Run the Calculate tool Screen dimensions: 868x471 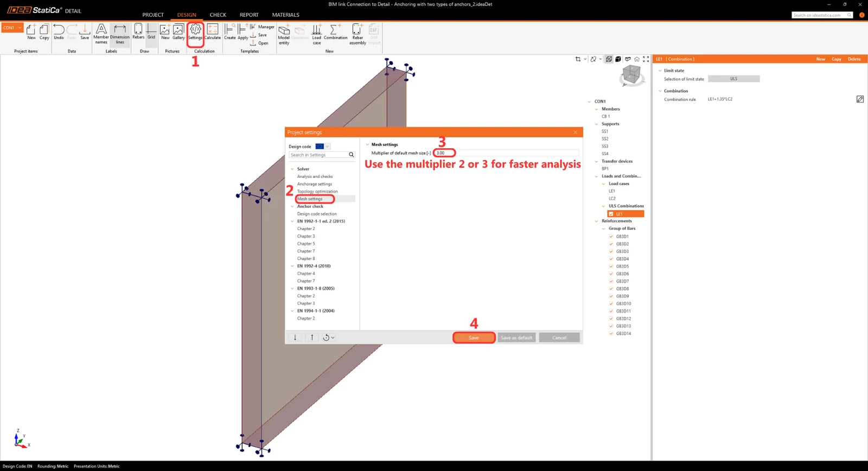point(213,32)
